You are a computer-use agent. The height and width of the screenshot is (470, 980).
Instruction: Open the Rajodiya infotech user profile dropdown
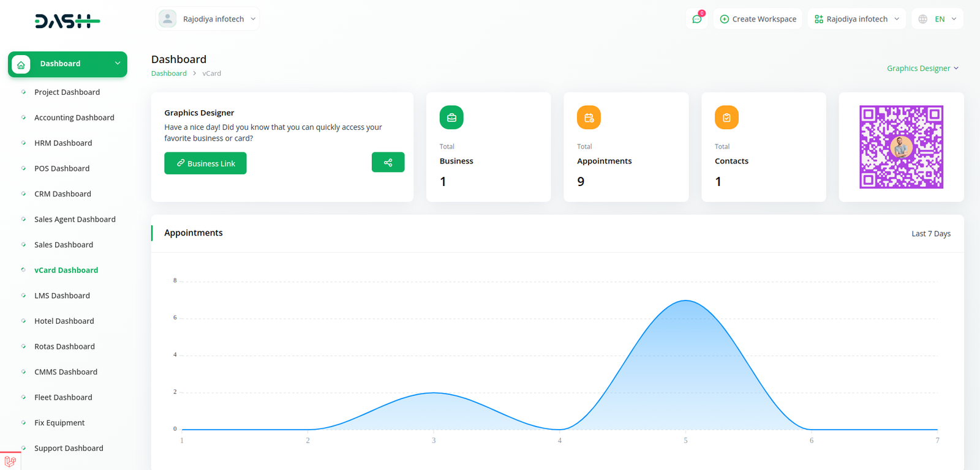click(x=213, y=19)
